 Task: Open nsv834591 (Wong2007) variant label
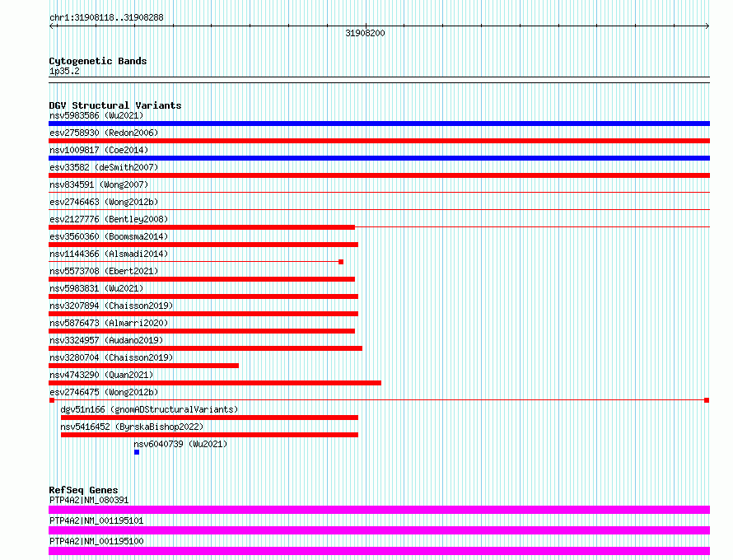99,184
